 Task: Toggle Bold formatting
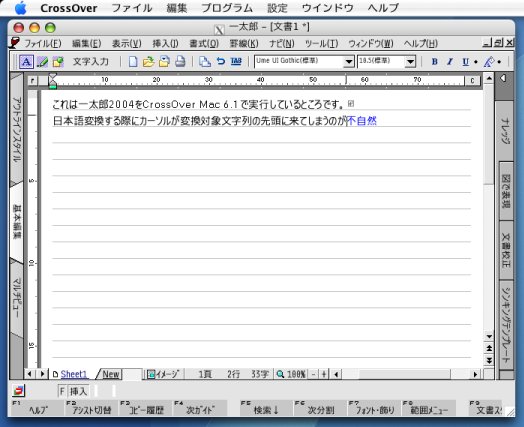tap(434, 62)
